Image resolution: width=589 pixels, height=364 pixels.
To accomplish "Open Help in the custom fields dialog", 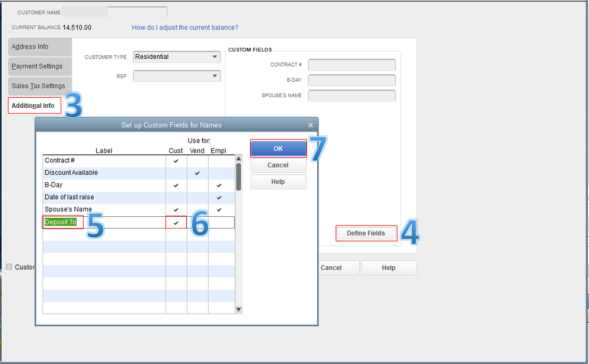I will (x=278, y=181).
